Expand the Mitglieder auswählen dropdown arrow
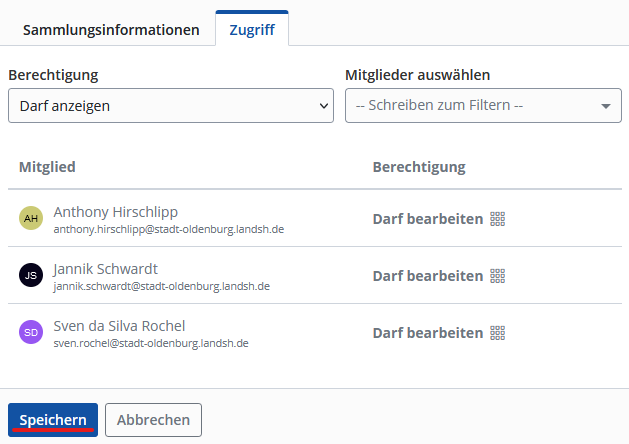This screenshot has width=629, height=444. point(606,106)
